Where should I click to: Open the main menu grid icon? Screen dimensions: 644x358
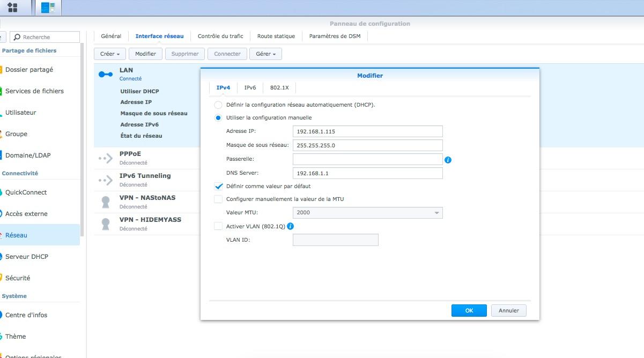click(12, 8)
